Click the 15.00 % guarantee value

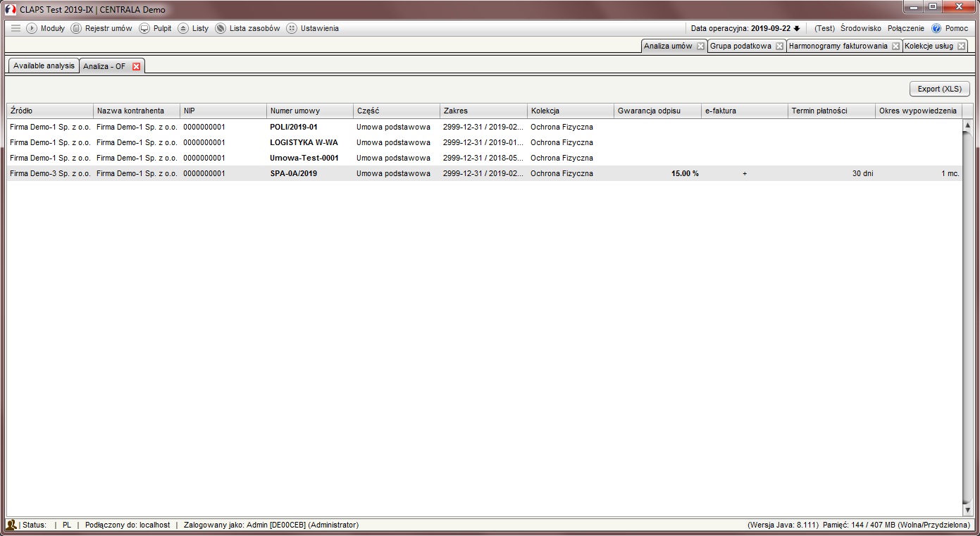pyautogui.click(x=685, y=173)
